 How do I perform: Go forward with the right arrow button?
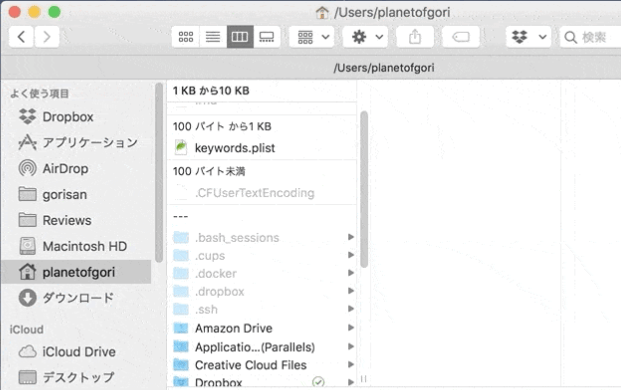47,37
